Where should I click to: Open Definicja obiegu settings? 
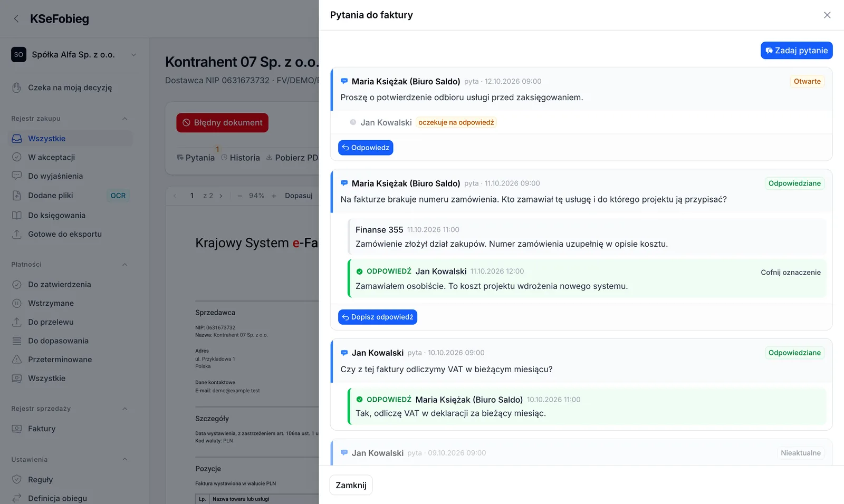(x=70, y=498)
